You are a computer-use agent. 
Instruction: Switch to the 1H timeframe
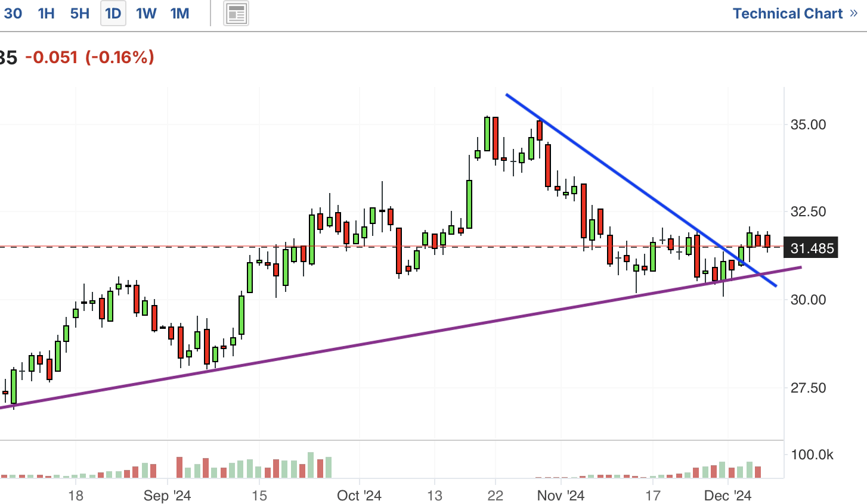click(46, 13)
